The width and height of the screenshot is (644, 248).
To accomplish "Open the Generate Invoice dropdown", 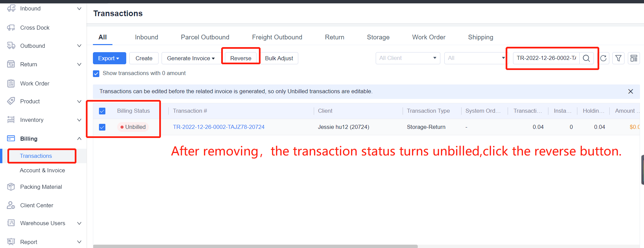I will pos(191,58).
